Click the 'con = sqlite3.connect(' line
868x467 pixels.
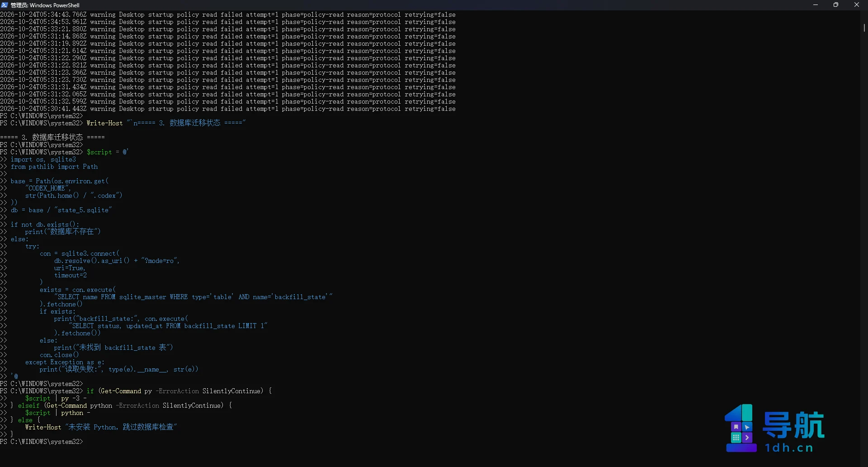80,254
